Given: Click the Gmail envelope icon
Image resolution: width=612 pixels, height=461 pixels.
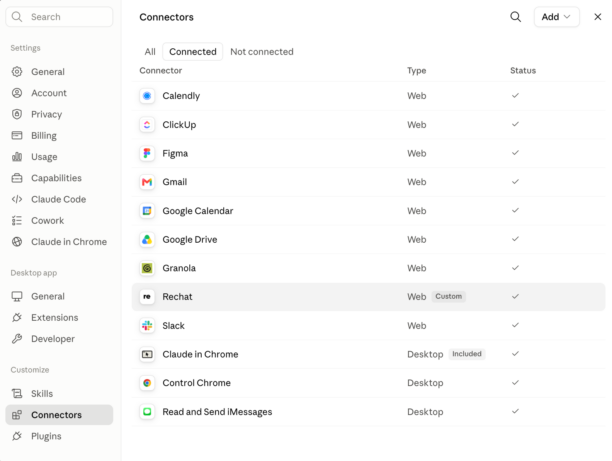Looking at the screenshot, I should coord(147,182).
